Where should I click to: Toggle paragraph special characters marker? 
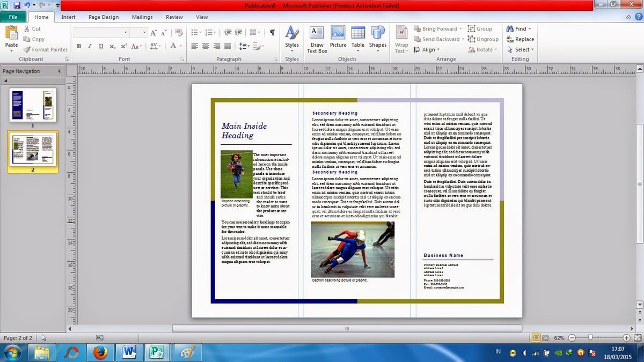(x=272, y=32)
